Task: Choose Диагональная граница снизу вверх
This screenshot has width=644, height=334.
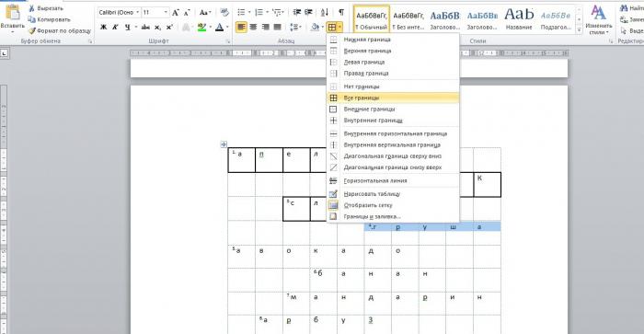Action: 393,167
